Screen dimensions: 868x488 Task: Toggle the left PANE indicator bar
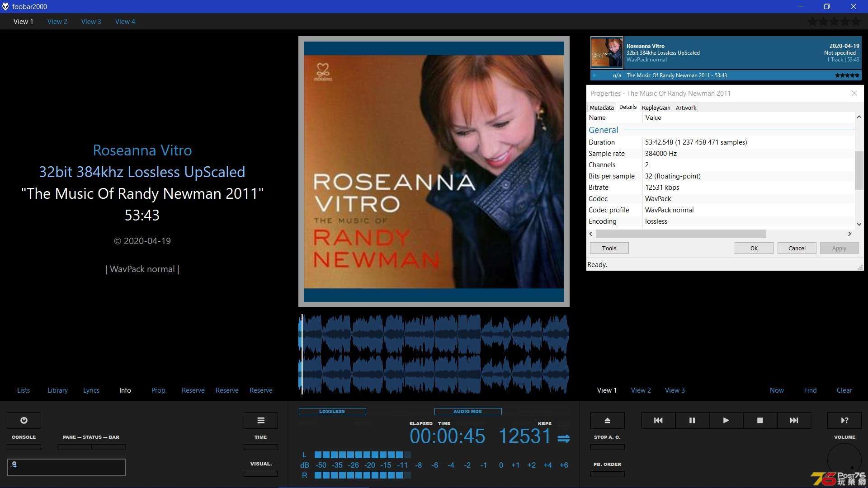pos(75,447)
